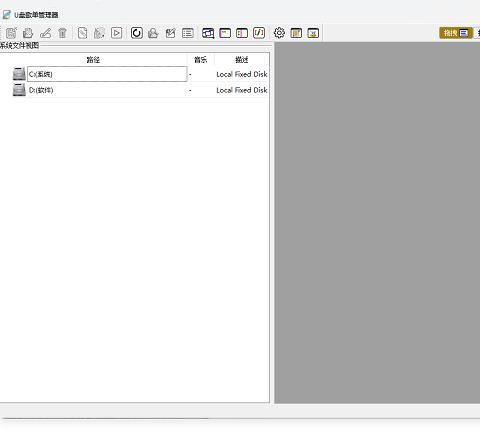Image resolution: width=480 pixels, height=431 pixels.
Task: Click Local Fixed Disk in the C: row
Action: pos(242,74)
